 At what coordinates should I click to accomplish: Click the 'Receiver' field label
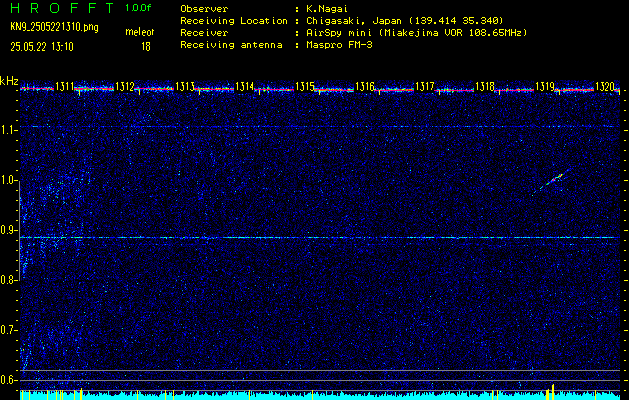coord(204,33)
